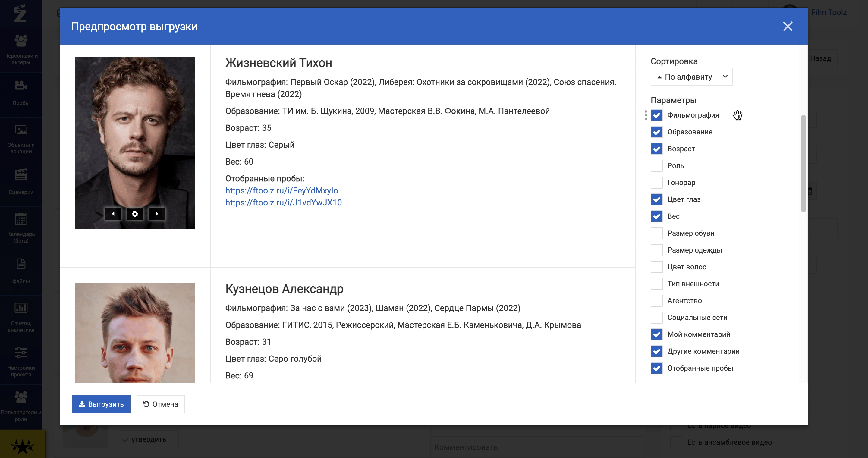This screenshot has height=458, width=868.
Task: Open Календарь (бета) in sidebar
Action: (x=21, y=228)
